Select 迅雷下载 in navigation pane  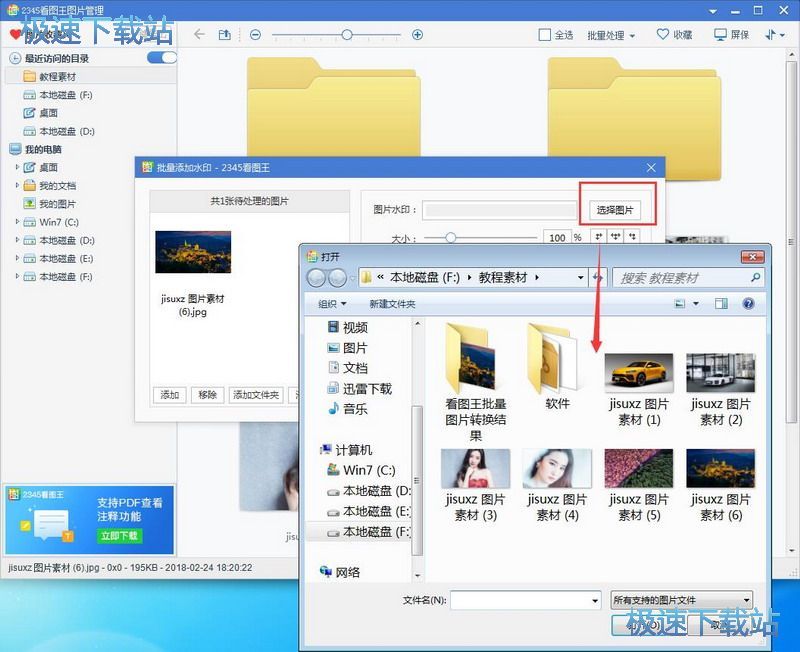pos(360,389)
